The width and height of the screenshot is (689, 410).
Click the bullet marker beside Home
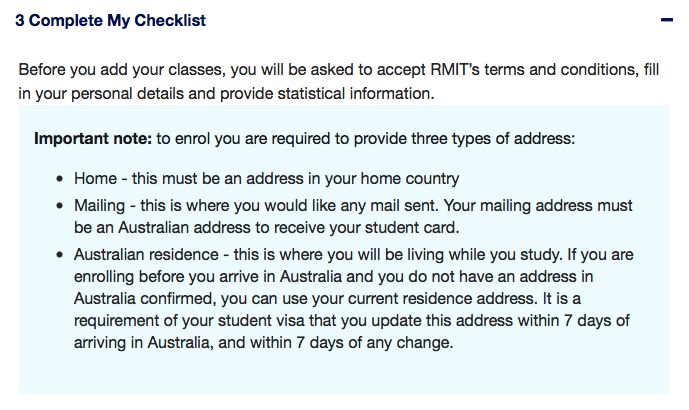60,179
